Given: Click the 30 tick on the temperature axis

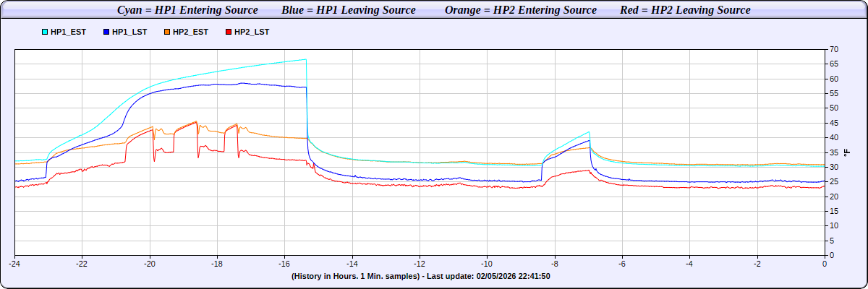Looking at the screenshot, I should [x=834, y=167].
